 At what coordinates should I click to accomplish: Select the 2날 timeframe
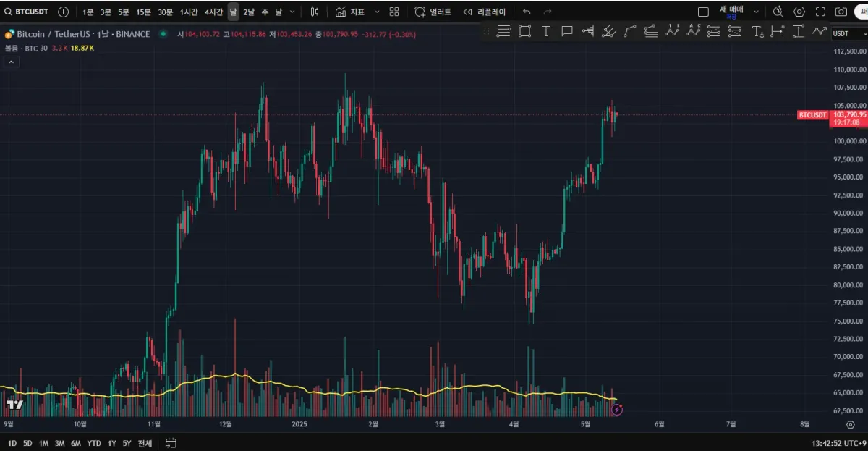(249, 12)
